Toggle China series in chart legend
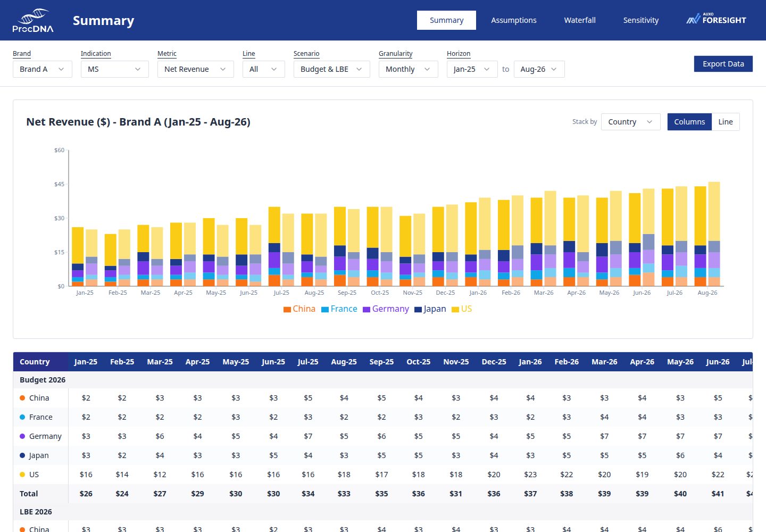Image resolution: width=766 pixels, height=532 pixels. (299, 309)
